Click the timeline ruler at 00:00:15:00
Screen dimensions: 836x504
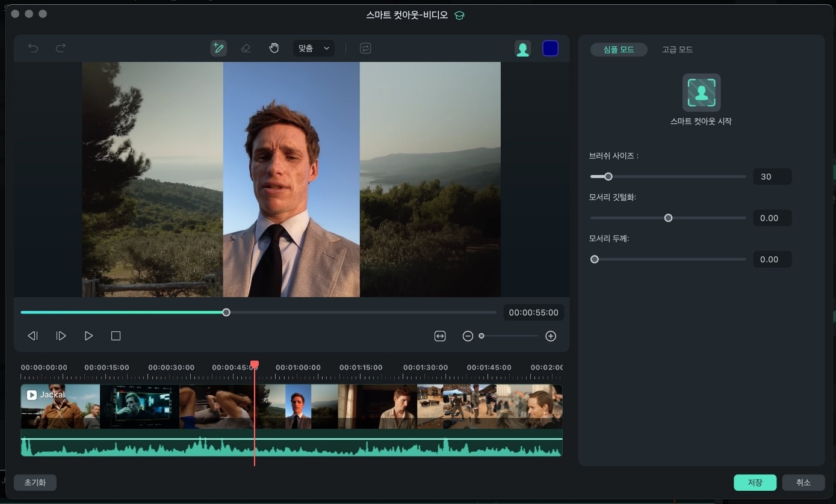pyautogui.click(x=107, y=367)
